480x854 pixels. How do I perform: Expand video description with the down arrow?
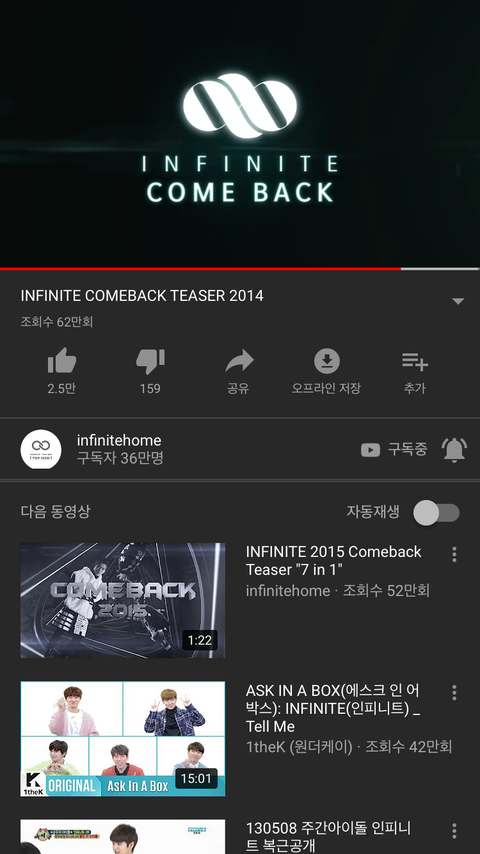point(458,301)
